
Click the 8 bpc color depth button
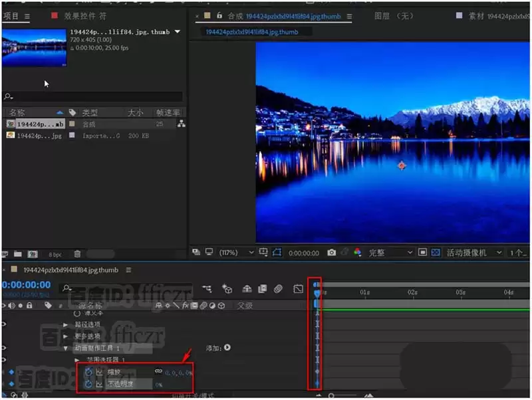(x=55, y=254)
